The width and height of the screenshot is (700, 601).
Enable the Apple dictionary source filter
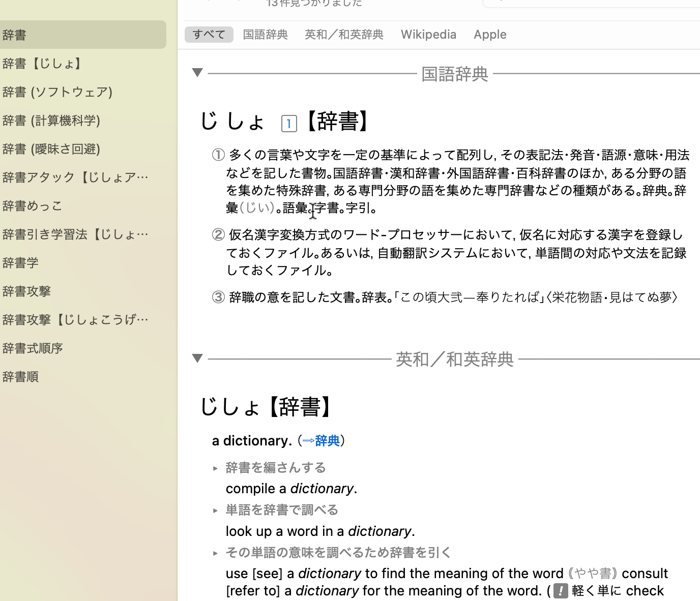click(490, 34)
